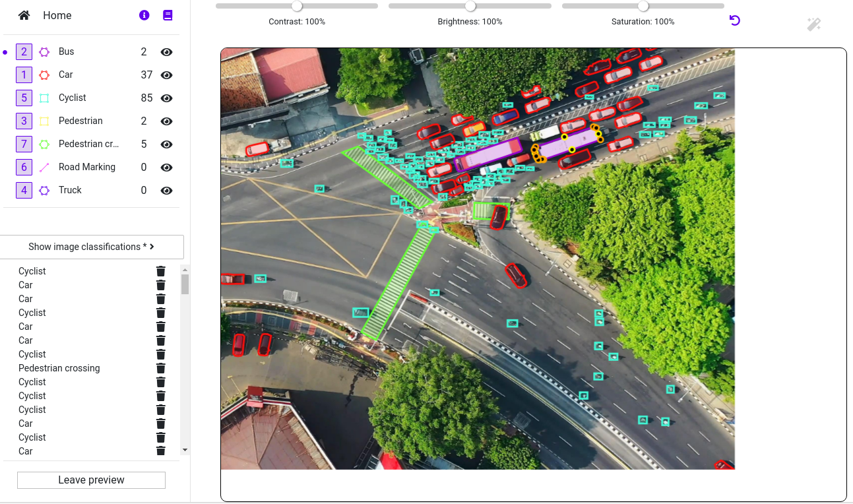The image size is (853, 504).
Task: Click the Leave preview button
Action: (x=91, y=480)
